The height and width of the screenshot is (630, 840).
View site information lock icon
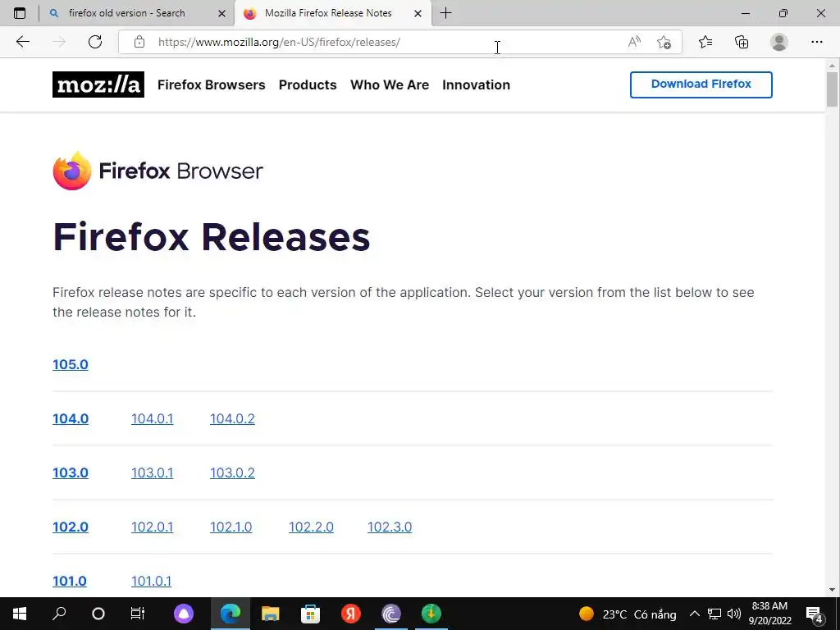(139, 42)
